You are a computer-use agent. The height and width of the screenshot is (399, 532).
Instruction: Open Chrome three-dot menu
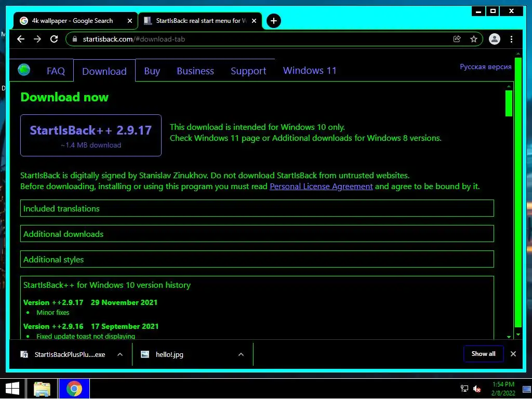coord(511,39)
